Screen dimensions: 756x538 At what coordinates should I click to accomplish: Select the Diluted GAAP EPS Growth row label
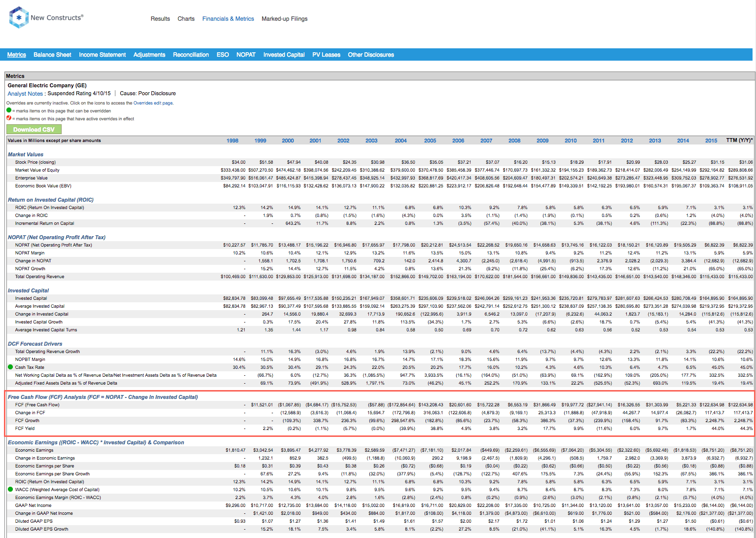(41, 529)
